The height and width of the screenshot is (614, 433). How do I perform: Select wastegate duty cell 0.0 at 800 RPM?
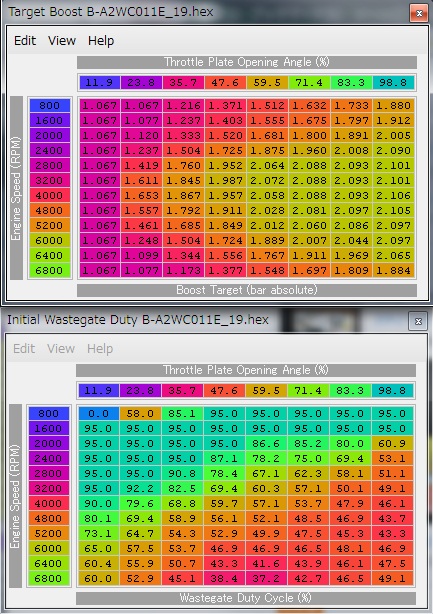99,414
